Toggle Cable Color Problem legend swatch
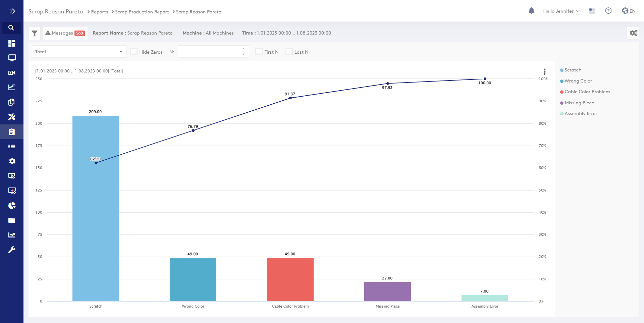This screenshot has width=644, height=323. click(562, 92)
